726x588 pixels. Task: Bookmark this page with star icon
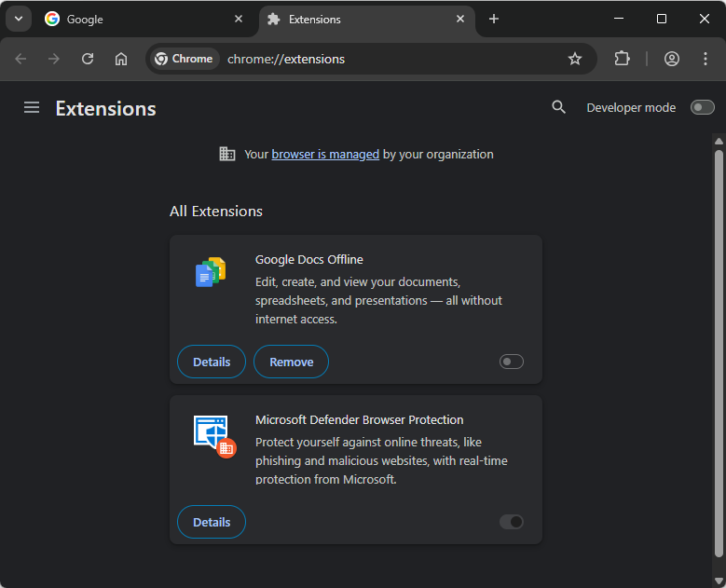(x=575, y=59)
